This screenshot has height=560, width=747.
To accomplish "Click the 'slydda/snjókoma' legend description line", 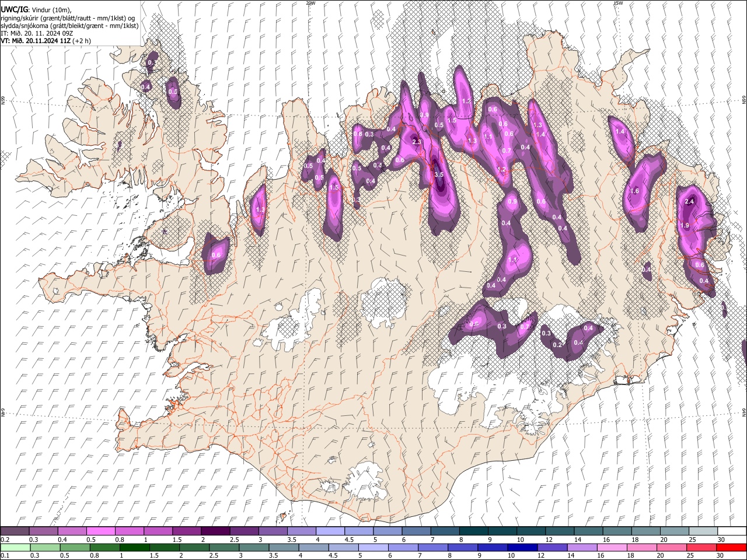I will [x=69, y=26].
